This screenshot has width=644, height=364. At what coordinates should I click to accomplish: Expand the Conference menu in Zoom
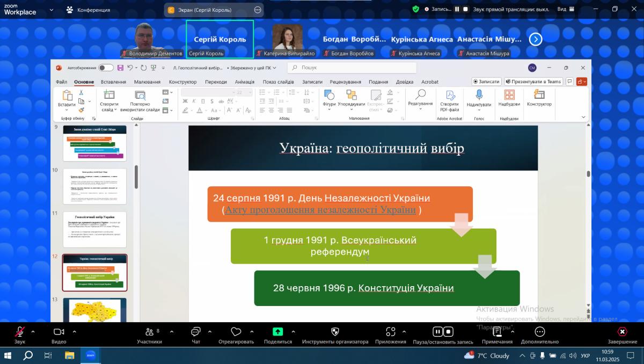[89, 10]
